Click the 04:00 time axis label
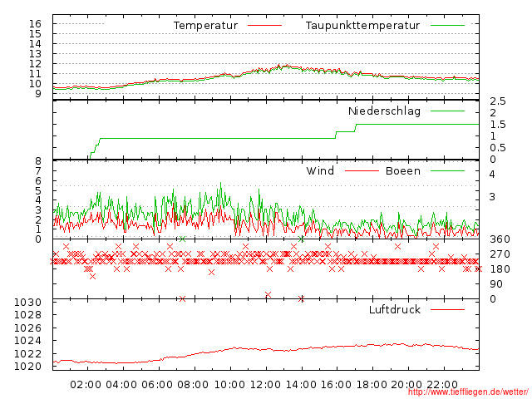Image resolution: width=532 pixels, height=399 pixels. click(x=121, y=385)
